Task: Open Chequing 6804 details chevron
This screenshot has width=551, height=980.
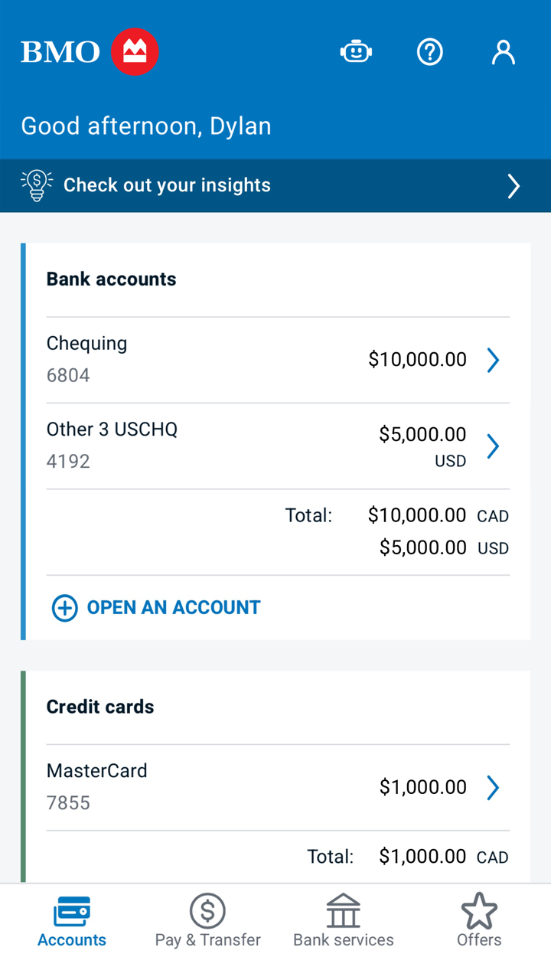Action: coord(494,360)
